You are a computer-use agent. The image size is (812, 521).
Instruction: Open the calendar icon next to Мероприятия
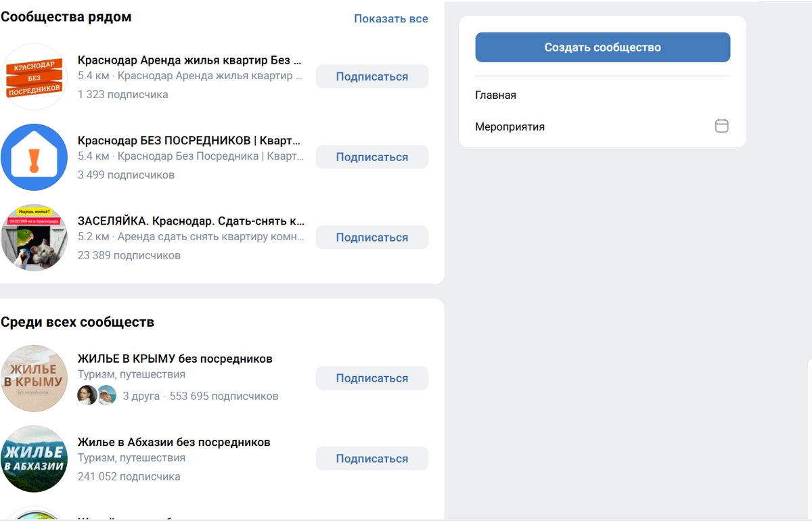722,126
